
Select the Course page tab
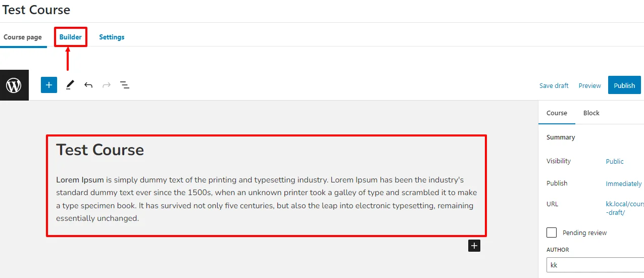pyautogui.click(x=23, y=37)
